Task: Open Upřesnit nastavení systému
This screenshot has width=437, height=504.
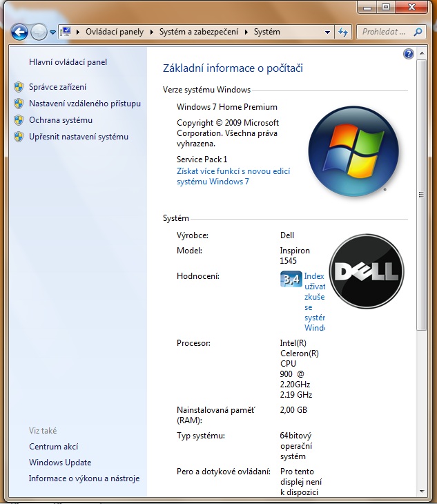Action: click(79, 137)
